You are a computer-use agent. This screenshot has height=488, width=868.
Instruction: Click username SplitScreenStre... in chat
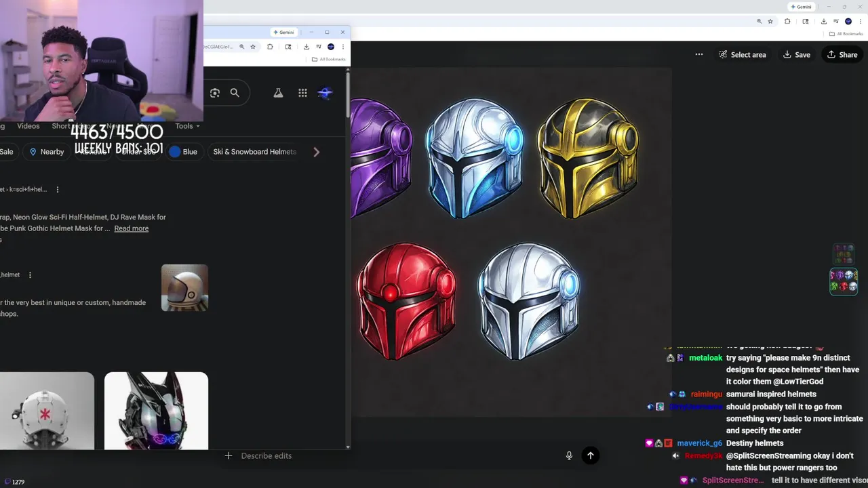[x=733, y=481]
